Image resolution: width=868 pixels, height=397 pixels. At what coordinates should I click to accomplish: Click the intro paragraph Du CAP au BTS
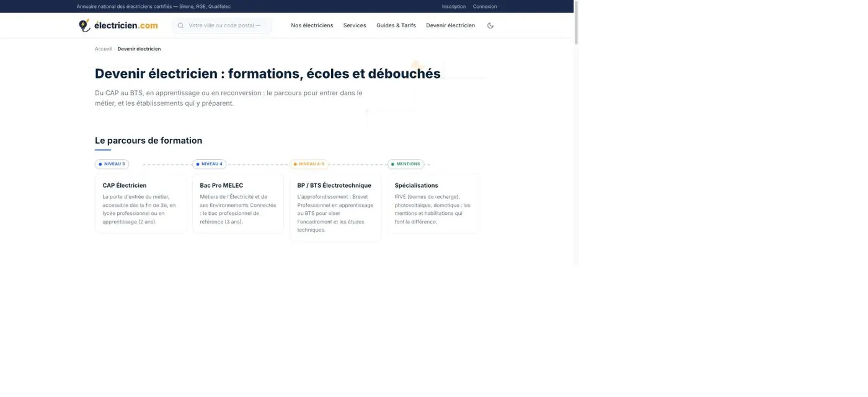point(229,98)
